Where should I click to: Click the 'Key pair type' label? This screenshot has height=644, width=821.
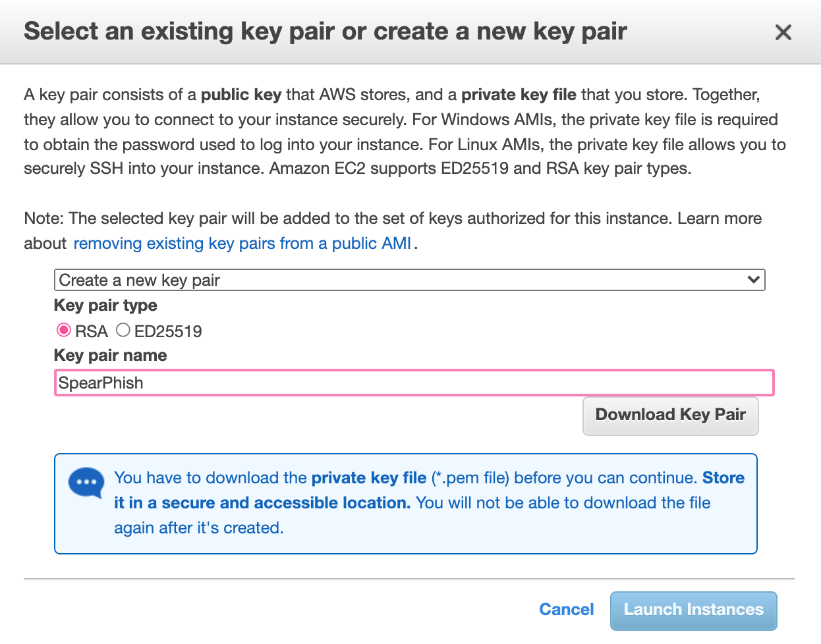pos(105,306)
